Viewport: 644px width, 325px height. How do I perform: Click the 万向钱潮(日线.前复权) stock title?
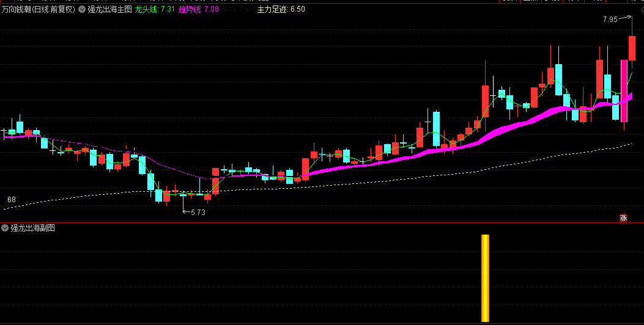[38, 9]
